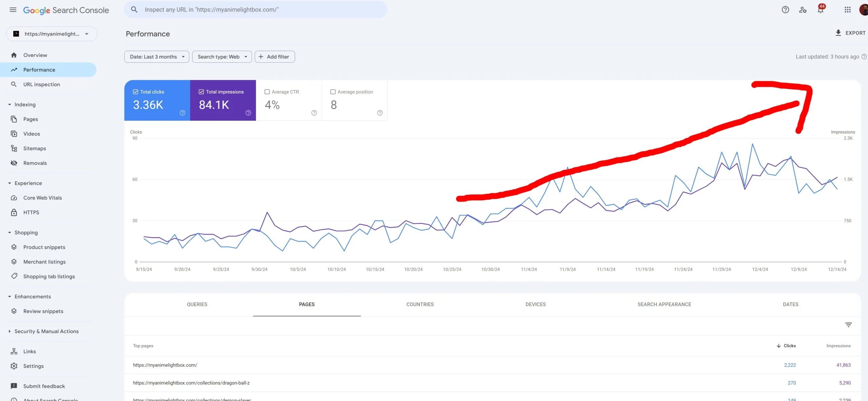Click the EXPORT button
Image resolution: width=868 pixels, height=401 pixels.
pyautogui.click(x=850, y=33)
